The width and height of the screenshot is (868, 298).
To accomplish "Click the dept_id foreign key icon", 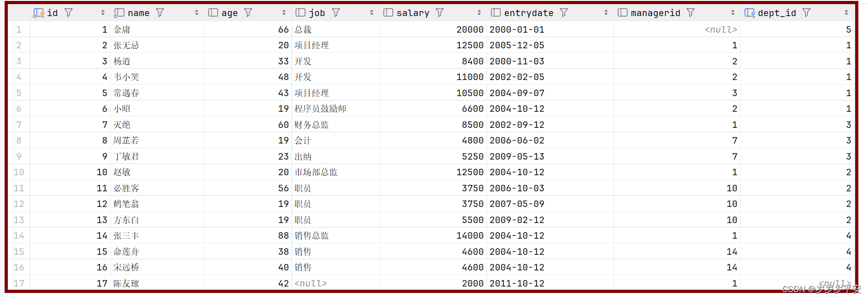I will click(749, 13).
